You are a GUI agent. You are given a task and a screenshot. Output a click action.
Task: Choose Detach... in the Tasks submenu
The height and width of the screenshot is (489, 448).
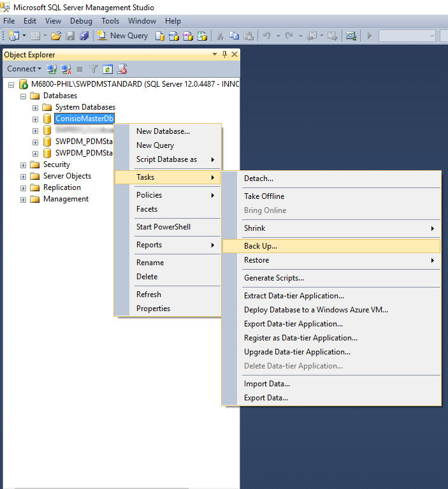point(259,179)
